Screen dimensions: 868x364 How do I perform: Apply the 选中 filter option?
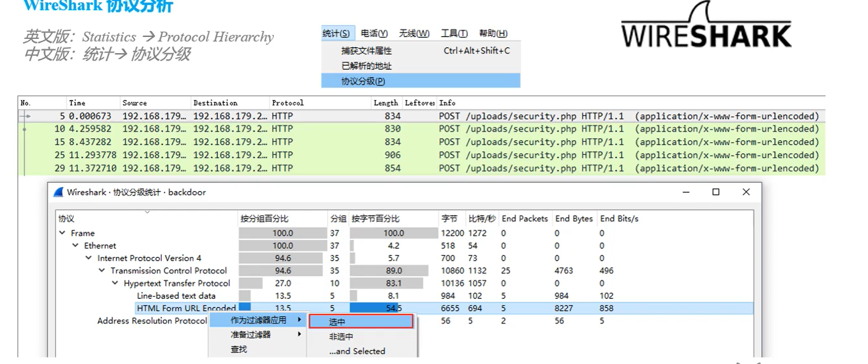pyautogui.click(x=361, y=321)
